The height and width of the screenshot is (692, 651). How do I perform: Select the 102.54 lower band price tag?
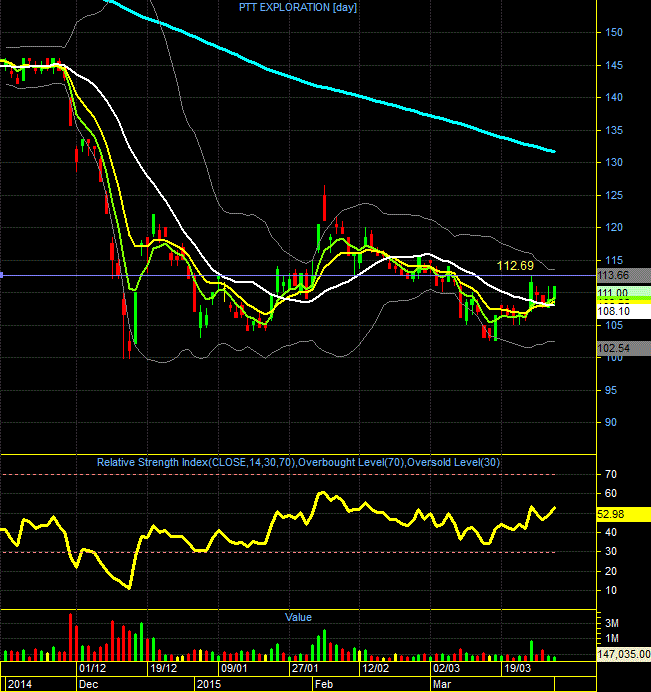click(624, 348)
